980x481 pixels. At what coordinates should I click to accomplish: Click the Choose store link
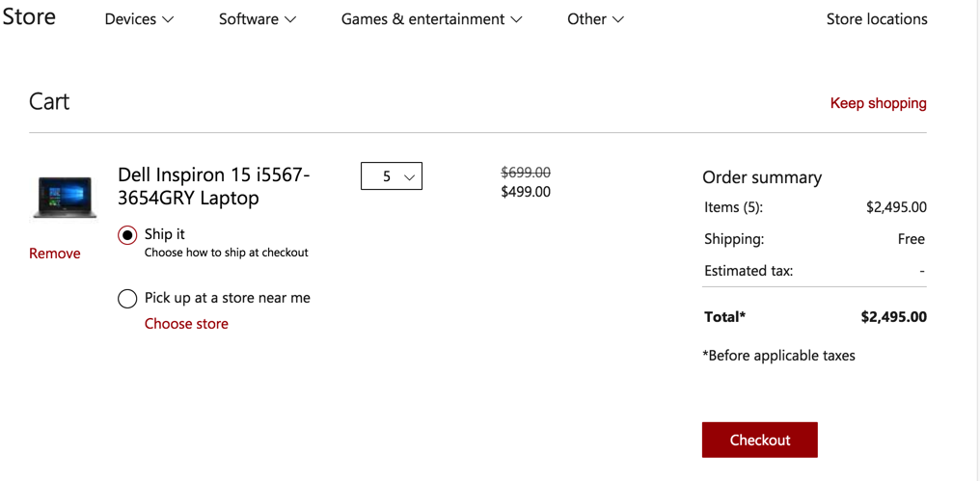coord(186,324)
